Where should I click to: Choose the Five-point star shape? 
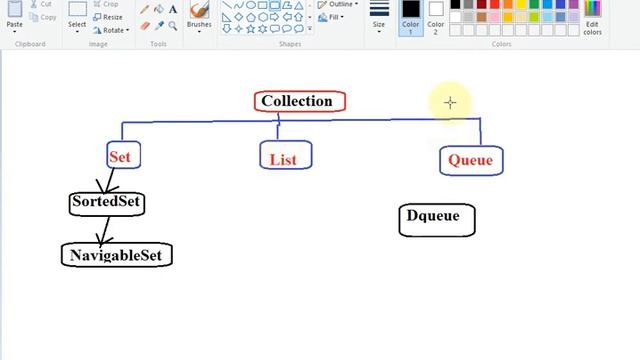(251, 29)
